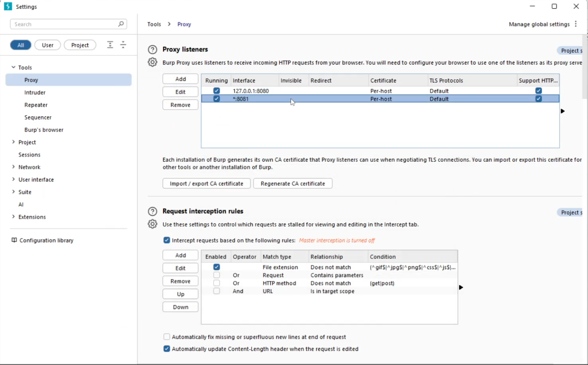Image resolution: width=588 pixels, height=365 pixels.
Task: Open the Intruder settings page
Action: (x=35, y=92)
